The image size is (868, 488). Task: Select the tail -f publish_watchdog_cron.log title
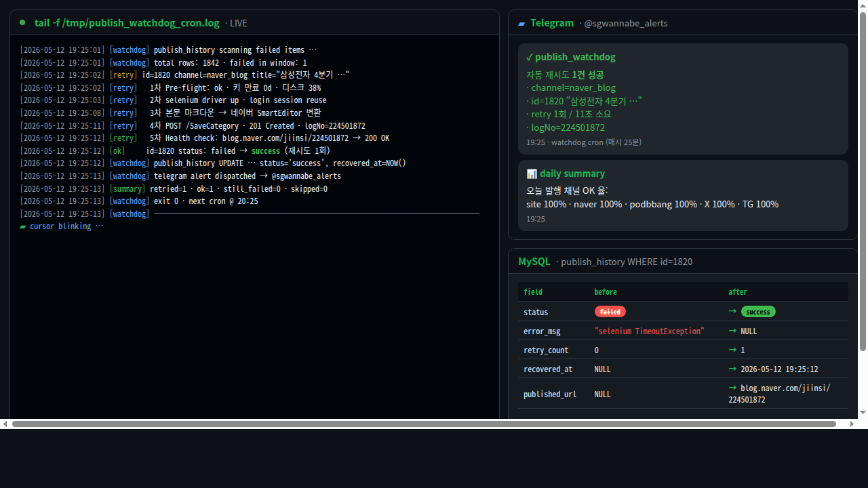(x=127, y=23)
